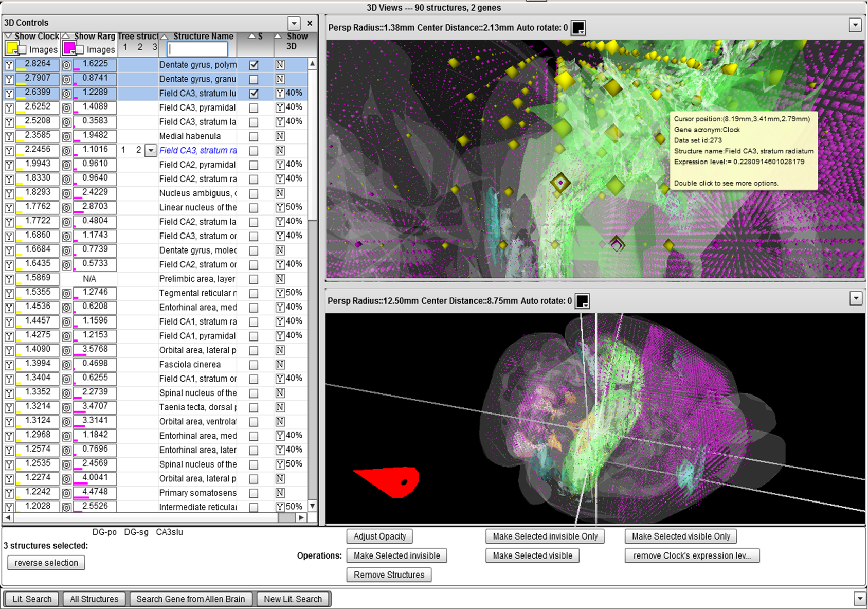Image resolution: width=868 pixels, height=610 pixels.
Task: Click the Structure Name filter text field
Action: [x=197, y=49]
